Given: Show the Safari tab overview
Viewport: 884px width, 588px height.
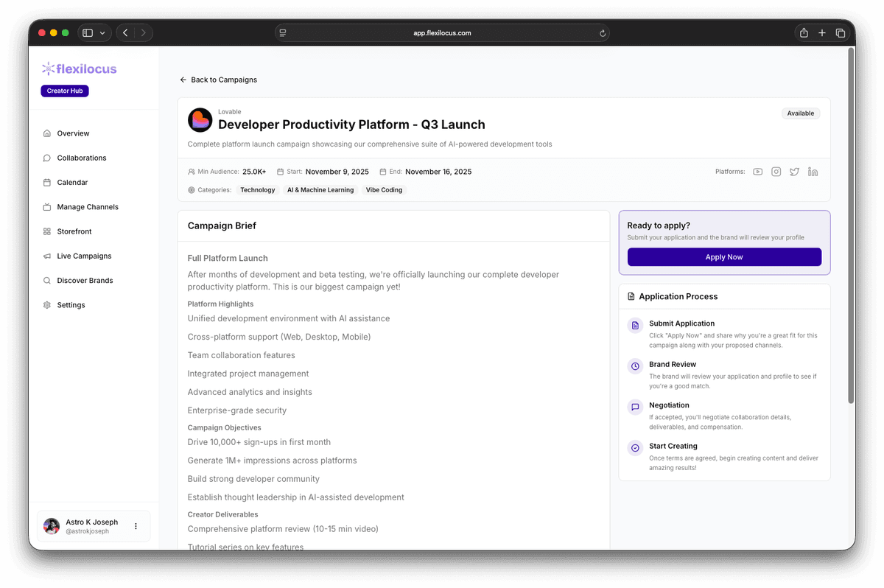Looking at the screenshot, I should point(841,33).
